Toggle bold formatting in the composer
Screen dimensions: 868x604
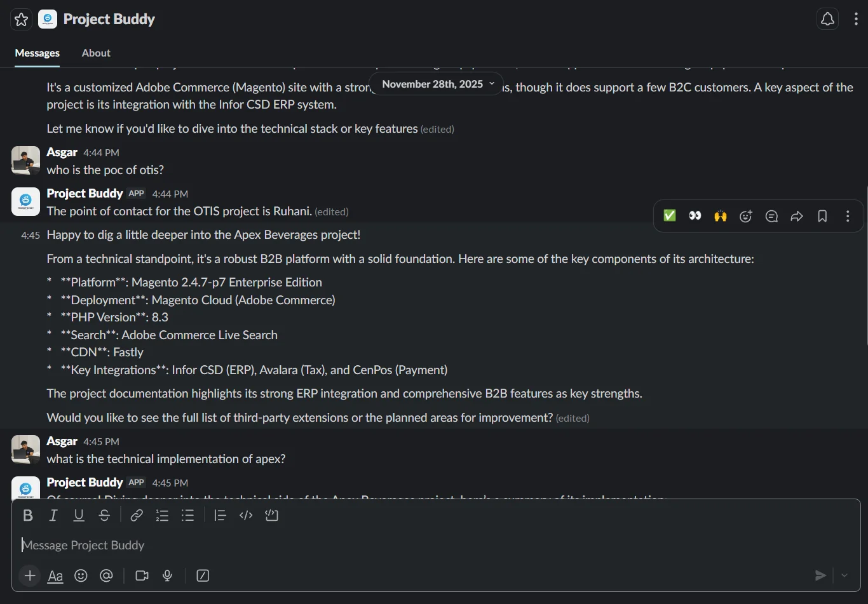point(28,515)
